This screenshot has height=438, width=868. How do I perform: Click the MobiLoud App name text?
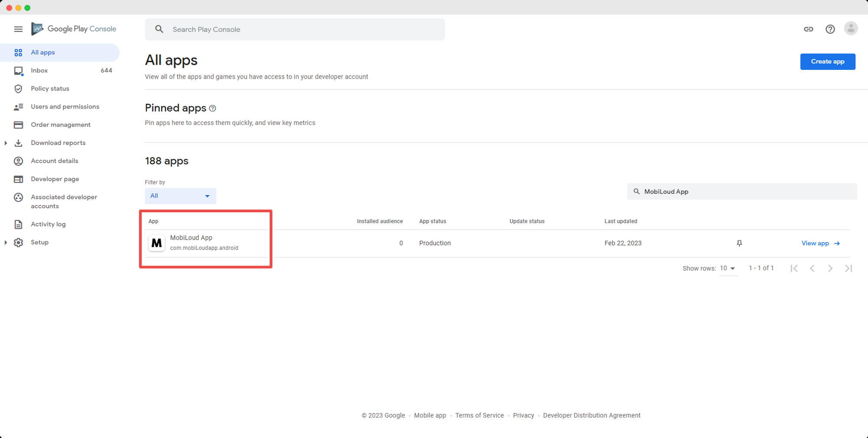pyautogui.click(x=191, y=238)
